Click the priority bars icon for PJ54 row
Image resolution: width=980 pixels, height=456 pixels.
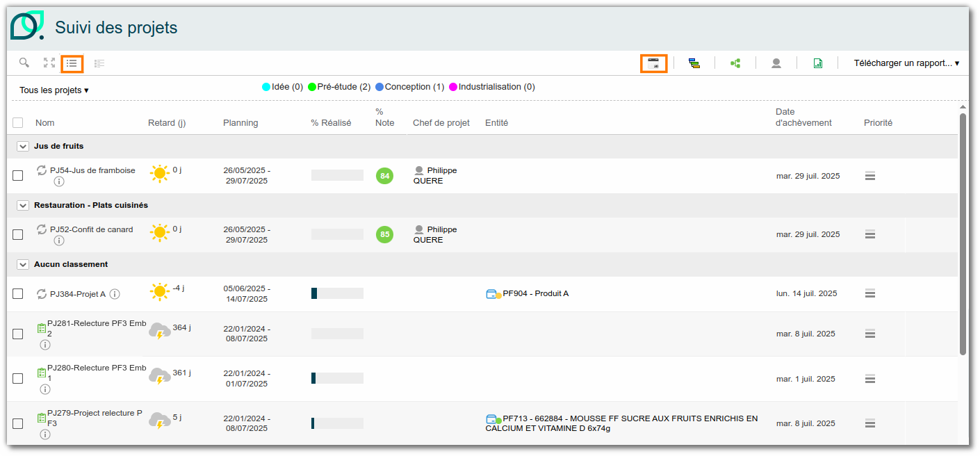point(869,176)
